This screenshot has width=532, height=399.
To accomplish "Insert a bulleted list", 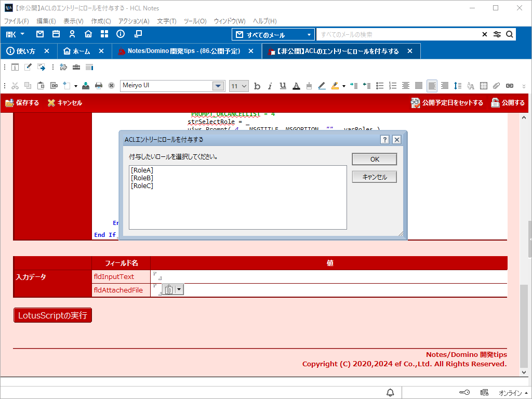I will click(380, 86).
